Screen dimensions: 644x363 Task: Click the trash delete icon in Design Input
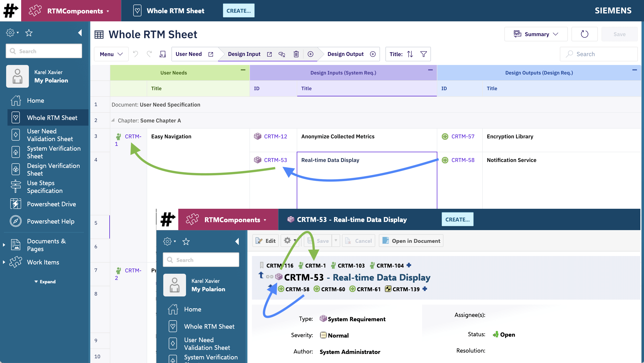pos(296,54)
